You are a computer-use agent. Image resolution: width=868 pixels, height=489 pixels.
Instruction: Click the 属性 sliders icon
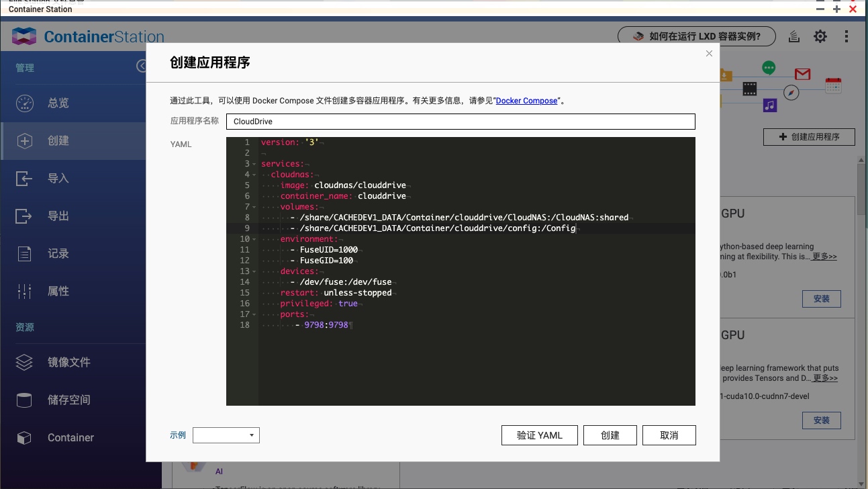24,292
